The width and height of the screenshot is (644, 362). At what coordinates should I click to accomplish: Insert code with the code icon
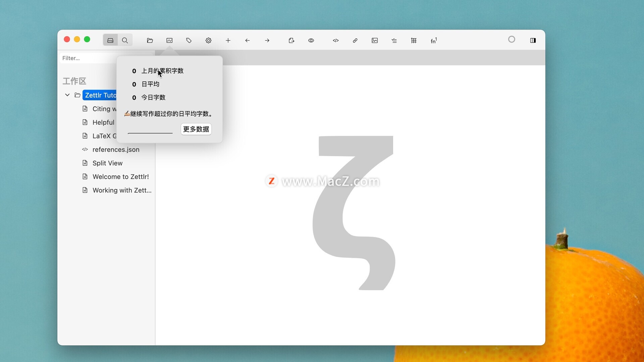pos(336,41)
